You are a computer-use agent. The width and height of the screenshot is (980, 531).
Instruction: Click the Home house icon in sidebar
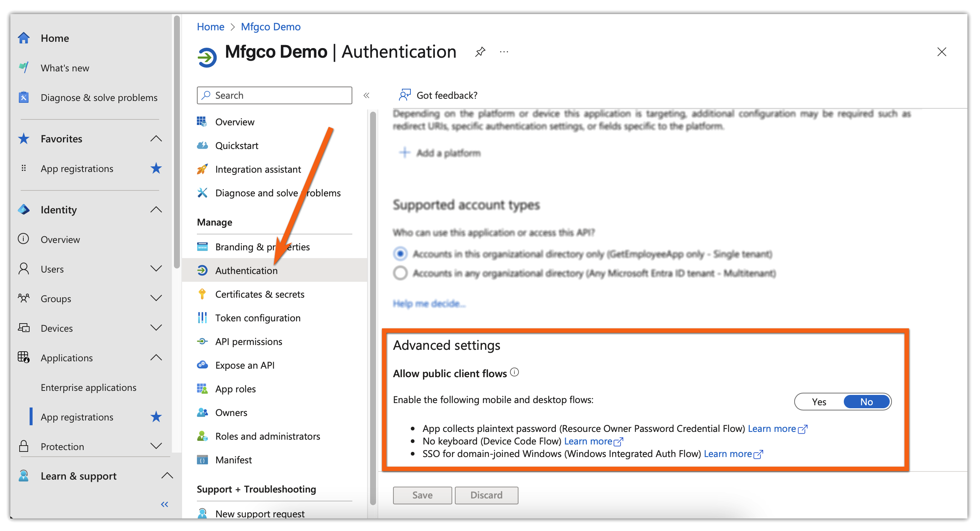(x=24, y=38)
